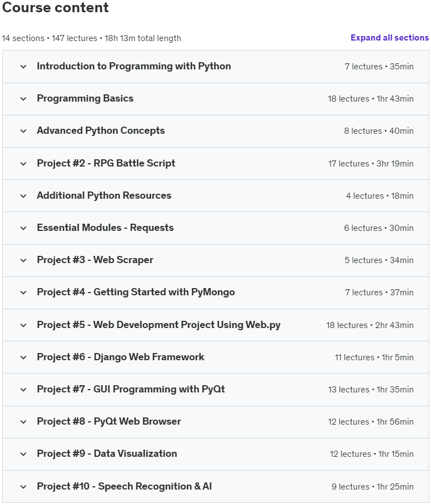Viewport: 431px width, 504px height.
Task: Click chevron for Project #10 - Speech Recognition & AI
Action: [x=23, y=486]
